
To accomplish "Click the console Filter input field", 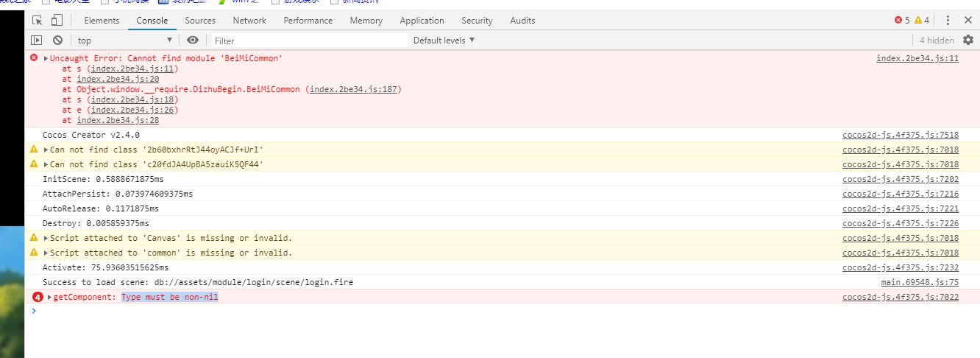I will [x=309, y=41].
